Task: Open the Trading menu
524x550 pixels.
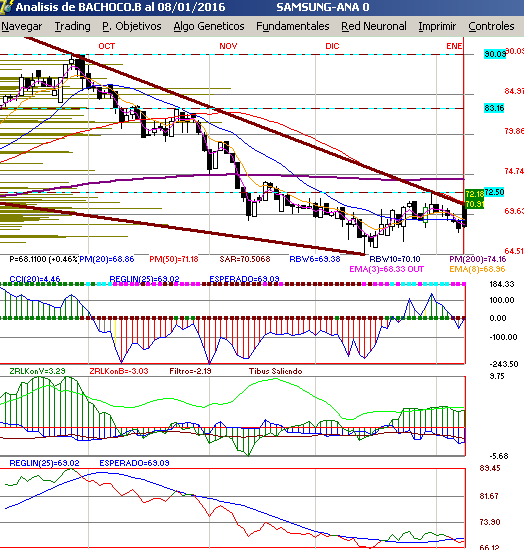Action: [73, 26]
